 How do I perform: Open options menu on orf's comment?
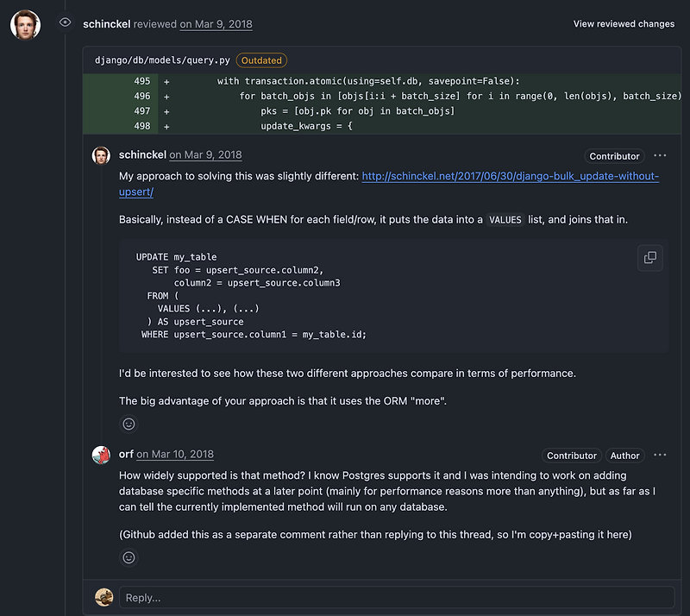(660, 455)
